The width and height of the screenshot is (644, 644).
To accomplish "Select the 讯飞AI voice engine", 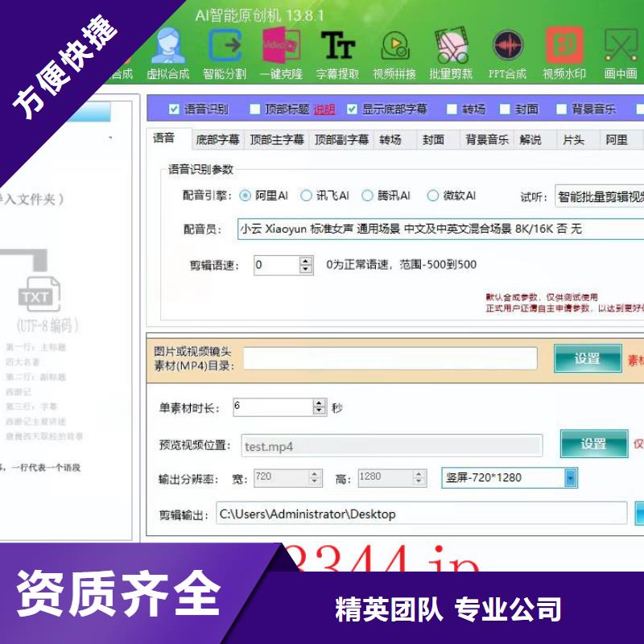I will click(306, 196).
